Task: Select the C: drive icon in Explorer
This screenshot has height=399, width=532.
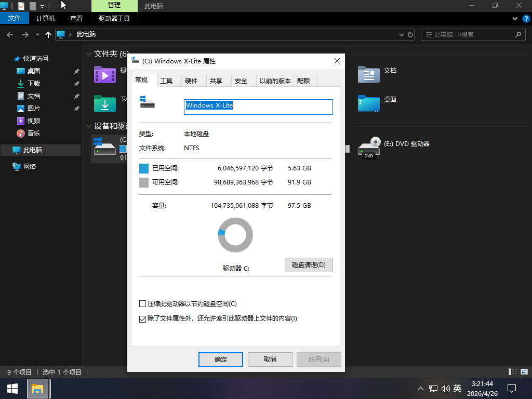Action: [105, 146]
